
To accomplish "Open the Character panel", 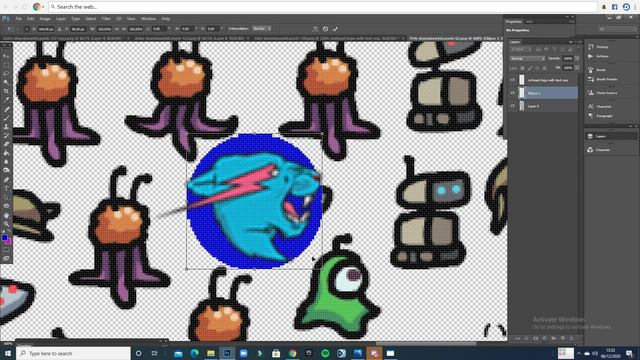I will point(600,107).
